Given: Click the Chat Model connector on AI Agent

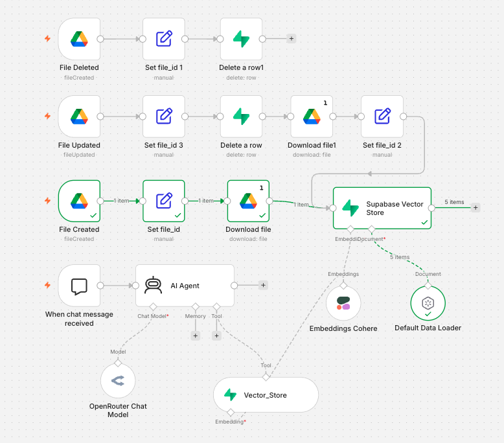Looking at the screenshot, I should pos(153,306).
